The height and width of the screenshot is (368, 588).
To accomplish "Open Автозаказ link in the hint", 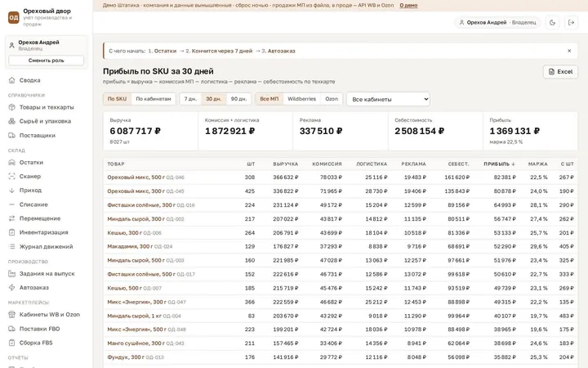I will coord(281,51).
